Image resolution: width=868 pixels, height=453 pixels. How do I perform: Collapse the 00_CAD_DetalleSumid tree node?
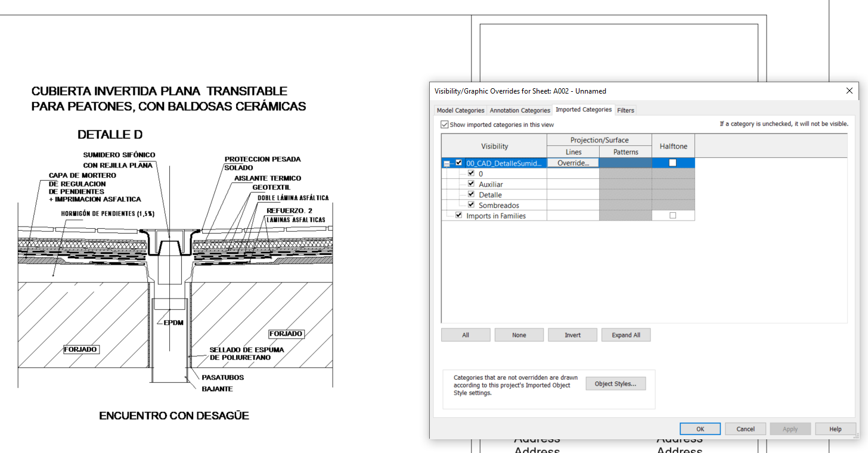447,163
